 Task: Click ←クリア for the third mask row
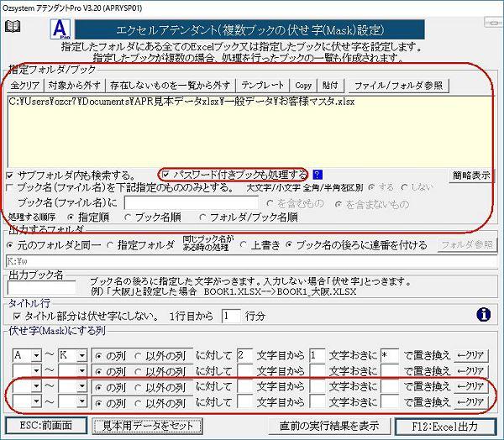470,386
